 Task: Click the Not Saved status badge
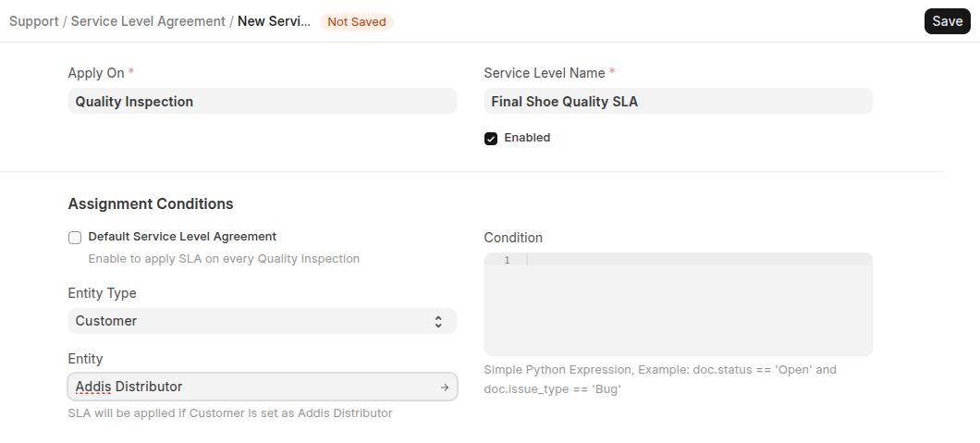point(356,21)
